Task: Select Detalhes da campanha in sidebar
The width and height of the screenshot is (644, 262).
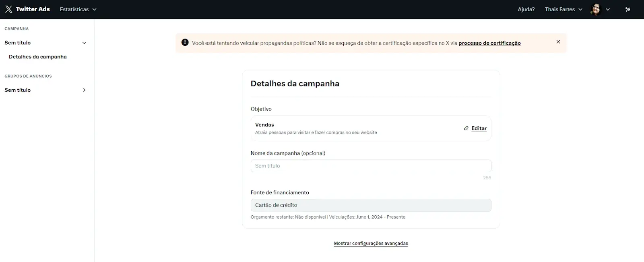Action: tap(38, 57)
